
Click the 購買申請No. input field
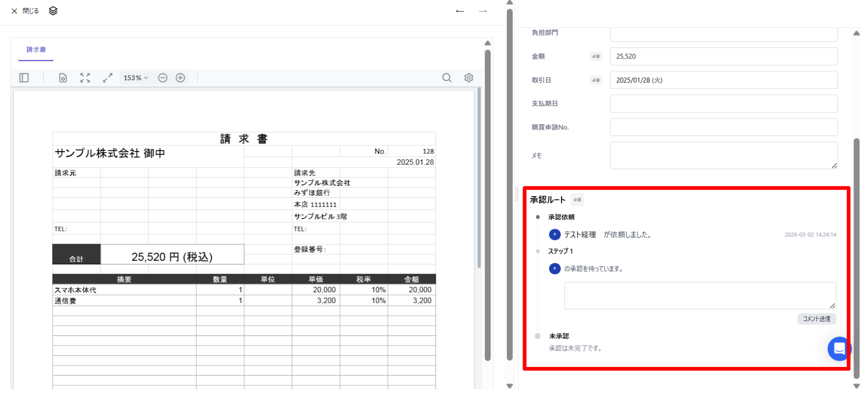click(x=724, y=127)
